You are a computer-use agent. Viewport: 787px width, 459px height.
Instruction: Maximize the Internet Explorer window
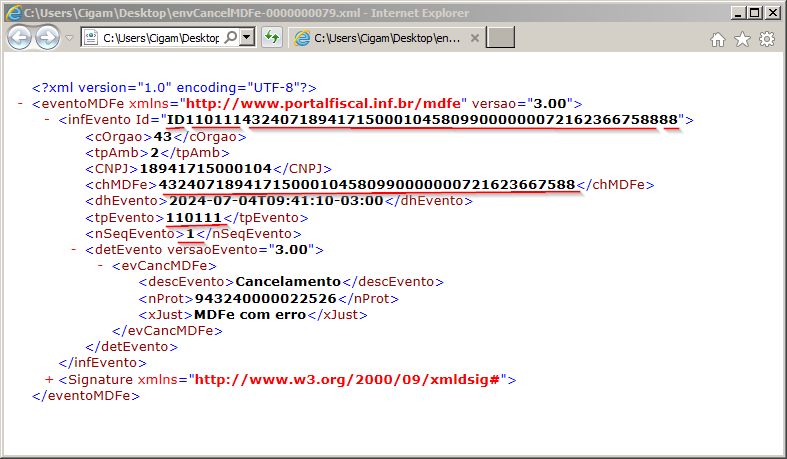tap(754, 13)
